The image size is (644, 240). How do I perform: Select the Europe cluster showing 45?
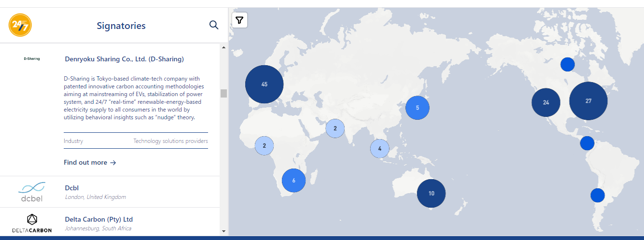[264, 84]
